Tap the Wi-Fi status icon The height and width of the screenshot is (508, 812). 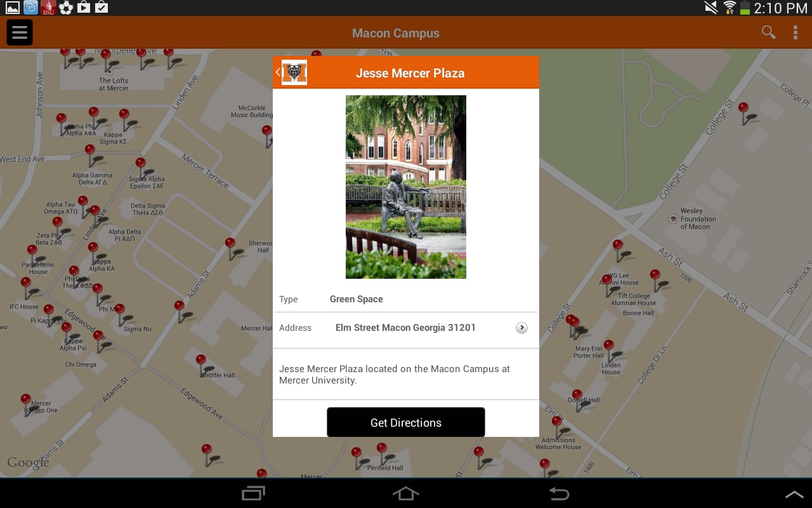pos(730,8)
